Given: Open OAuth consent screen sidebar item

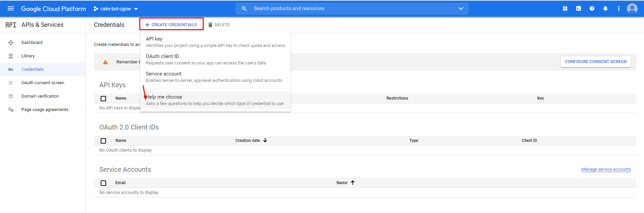Looking at the screenshot, I should [x=43, y=83].
